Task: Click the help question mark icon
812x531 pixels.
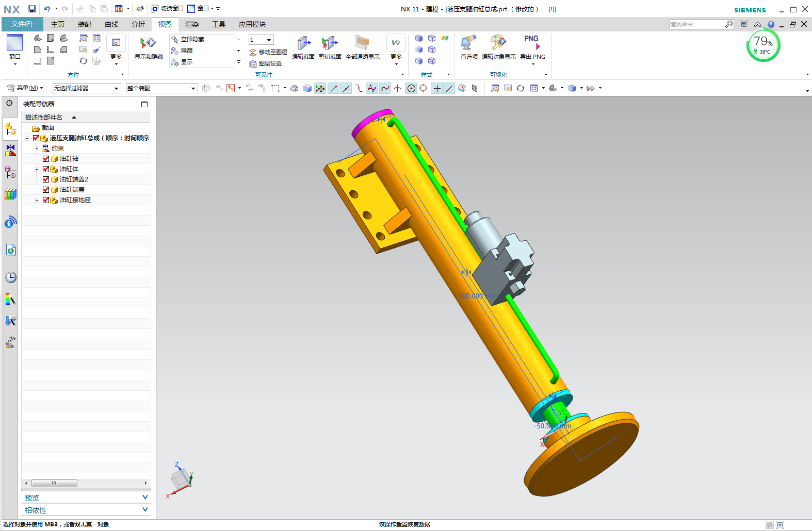Action: point(771,24)
